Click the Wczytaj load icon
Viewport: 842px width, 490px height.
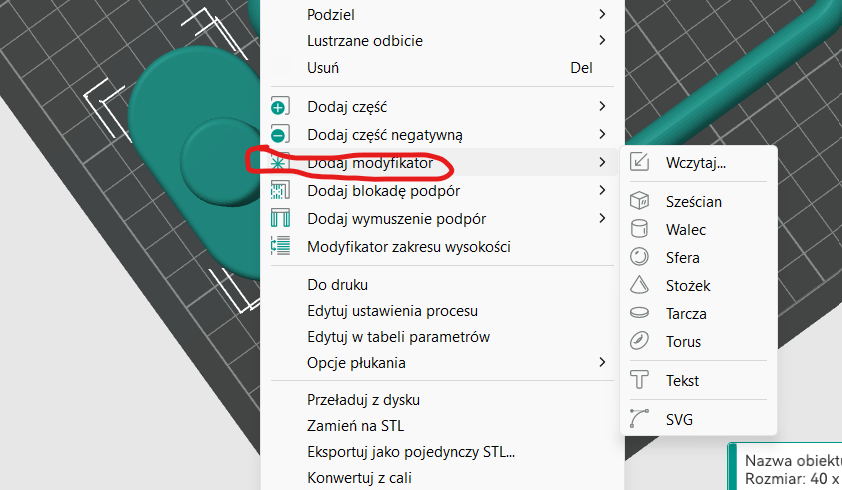coord(639,163)
